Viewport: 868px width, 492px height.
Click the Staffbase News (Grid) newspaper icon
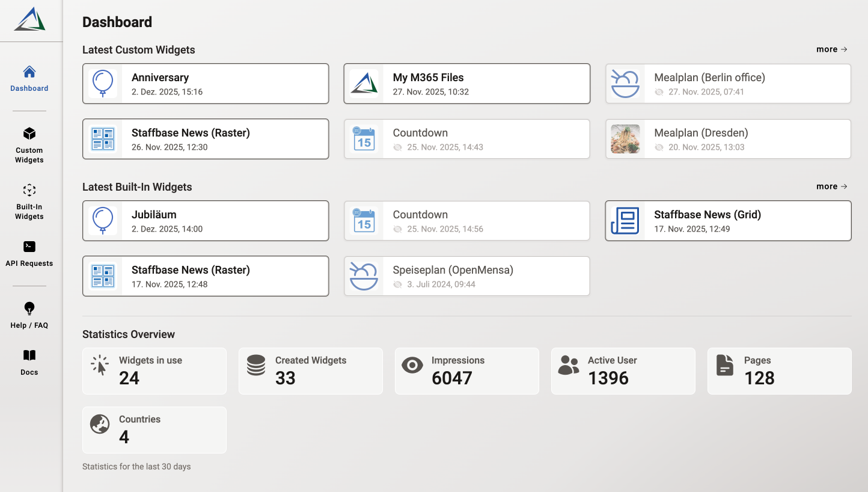625,221
